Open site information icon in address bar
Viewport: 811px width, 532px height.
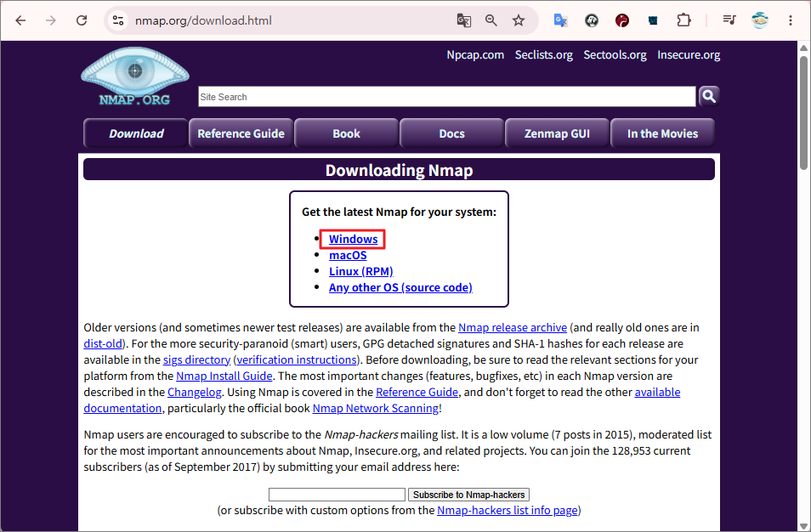click(118, 20)
